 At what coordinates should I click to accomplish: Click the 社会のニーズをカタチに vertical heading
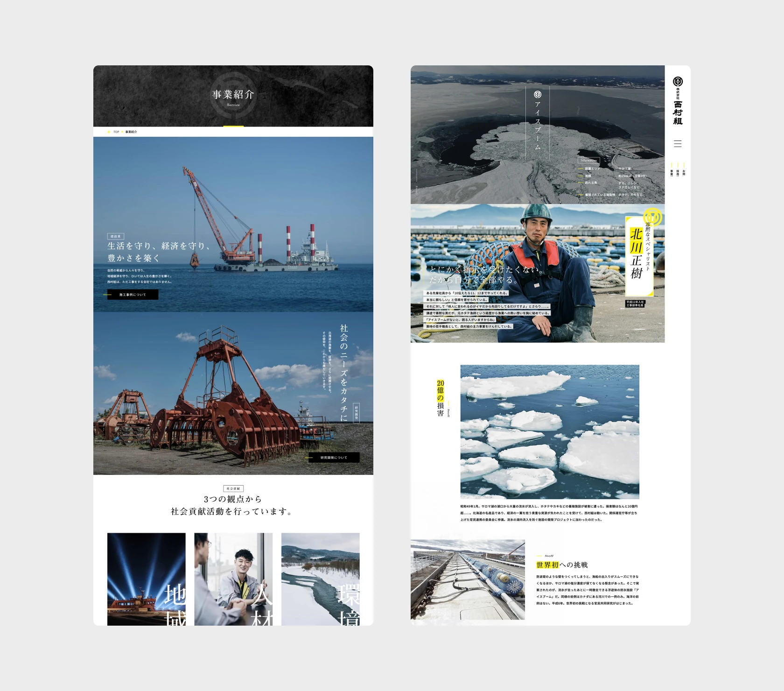[344, 373]
